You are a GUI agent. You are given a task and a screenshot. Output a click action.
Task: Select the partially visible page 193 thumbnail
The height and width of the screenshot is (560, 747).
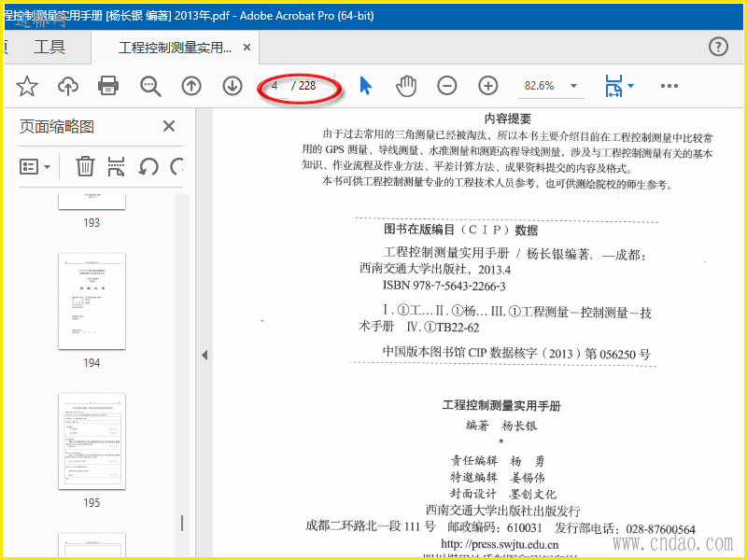click(92, 202)
